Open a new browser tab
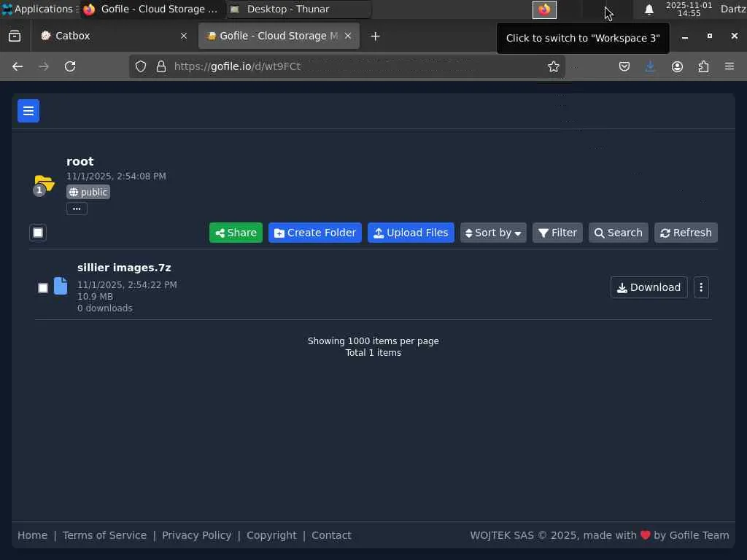Image resolution: width=747 pixels, height=560 pixels. coord(376,36)
